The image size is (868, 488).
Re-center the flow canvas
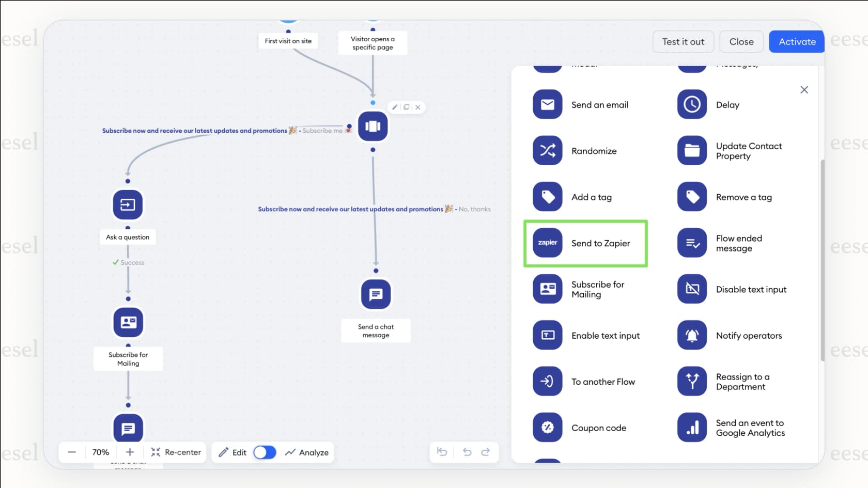click(176, 452)
